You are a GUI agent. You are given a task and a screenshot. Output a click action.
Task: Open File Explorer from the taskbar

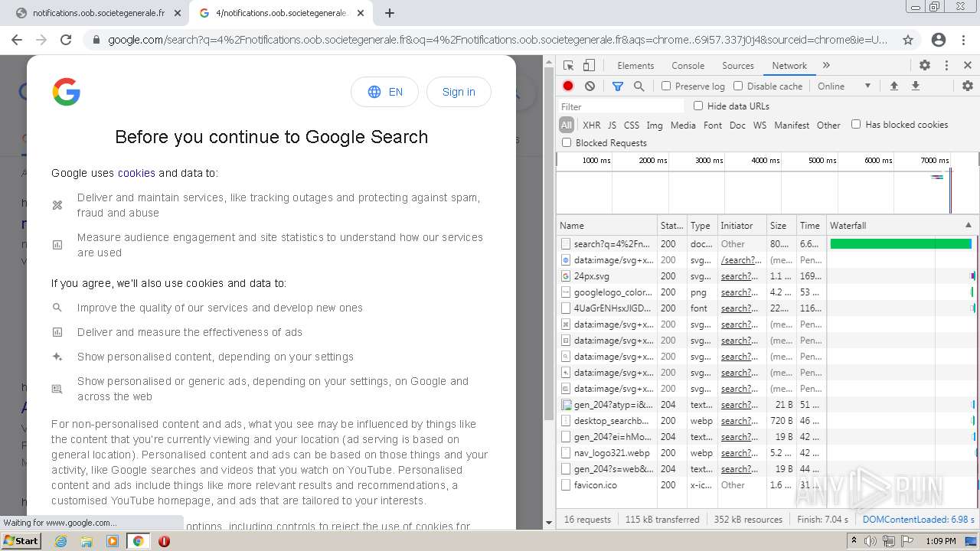(87, 541)
